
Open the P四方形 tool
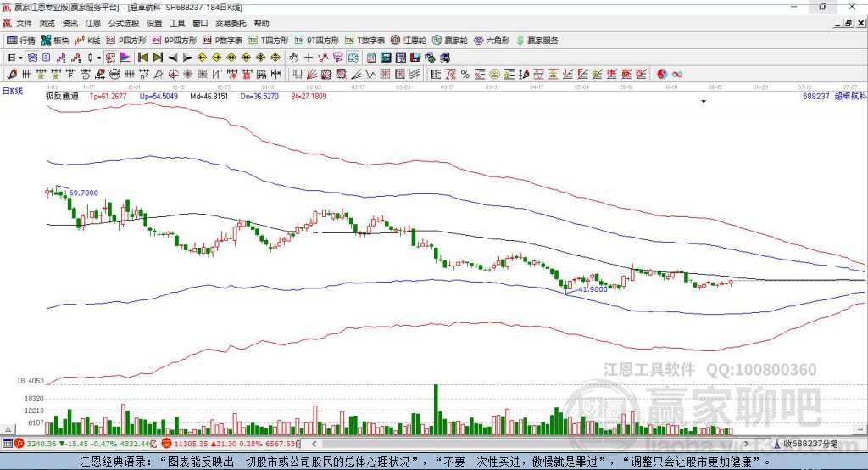[x=126, y=41]
